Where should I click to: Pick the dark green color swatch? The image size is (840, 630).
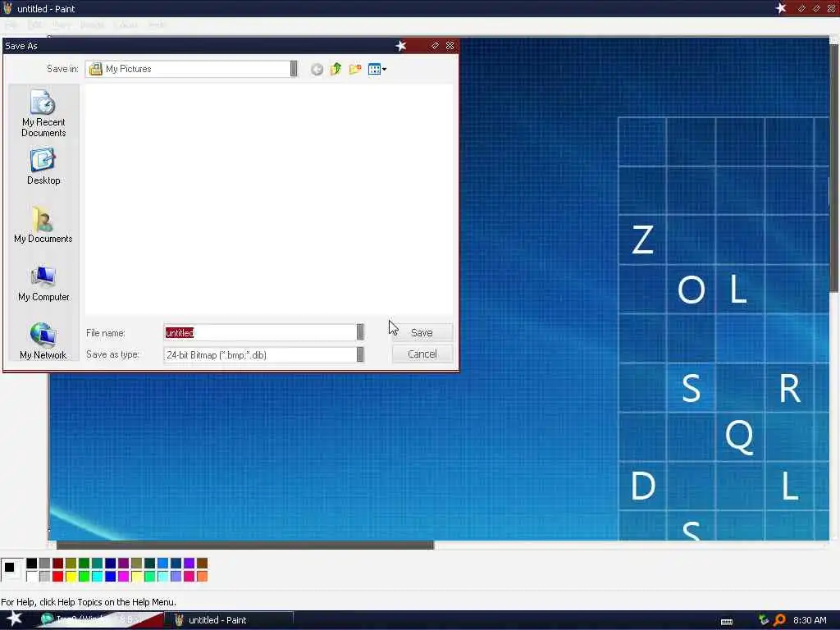click(84, 563)
